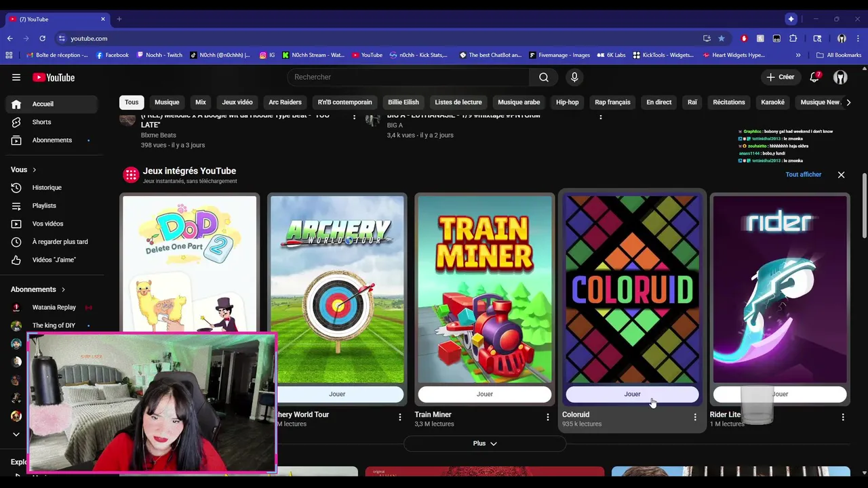Go back in browser history
868x488 pixels.
9,39
